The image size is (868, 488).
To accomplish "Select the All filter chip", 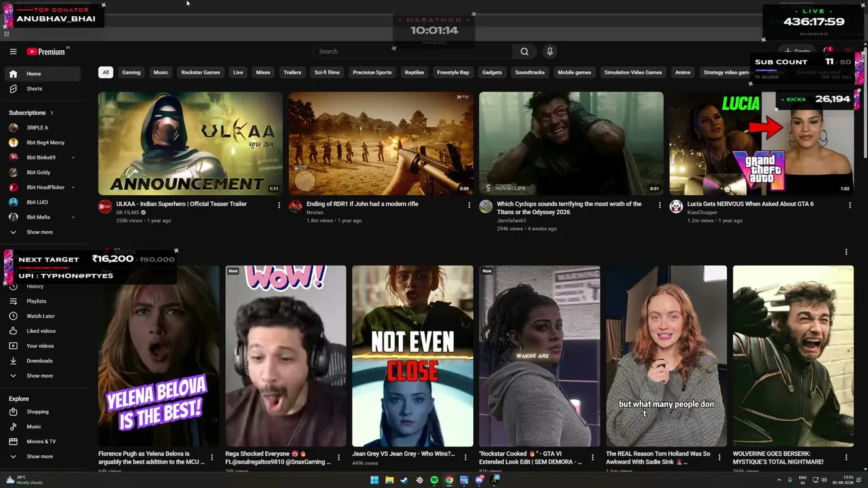I will 105,73.
